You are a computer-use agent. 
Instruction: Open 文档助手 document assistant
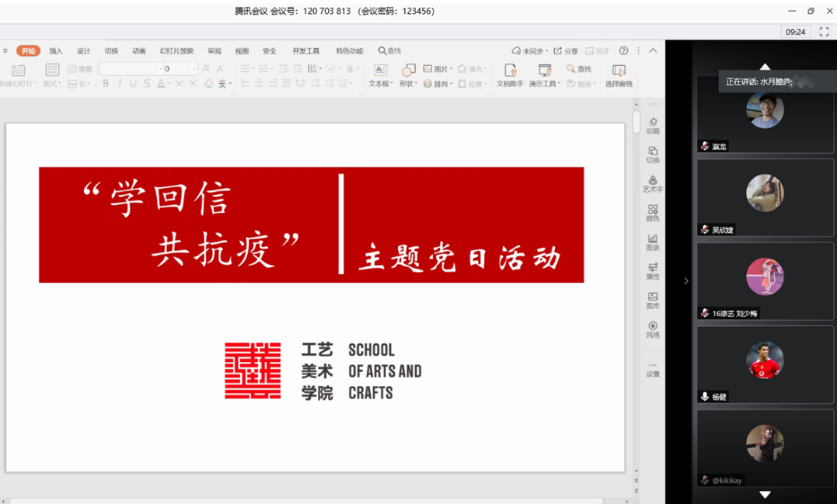(510, 75)
